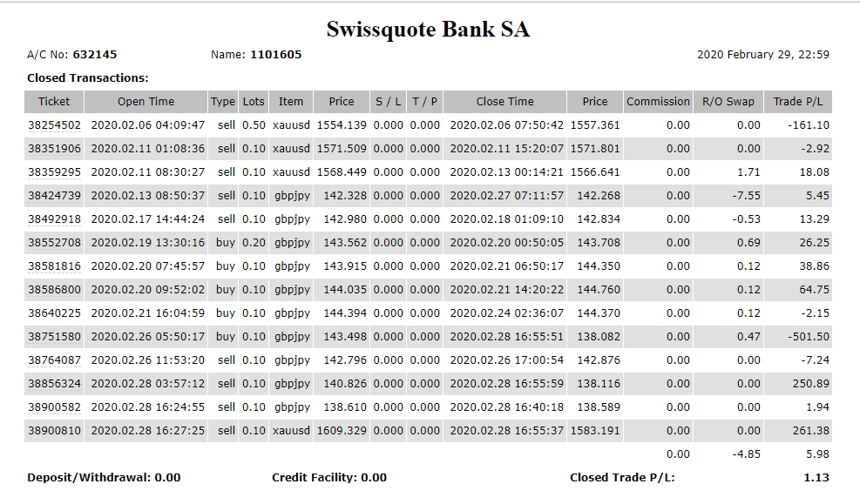Image resolution: width=860 pixels, height=504 pixels.
Task: Click trade P/L value 38.86
Action: (815, 266)
